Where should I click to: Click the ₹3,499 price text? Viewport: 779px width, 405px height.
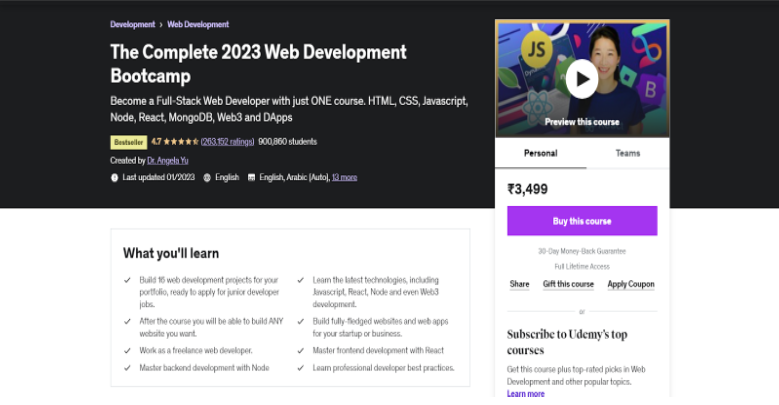pos(527,189)
